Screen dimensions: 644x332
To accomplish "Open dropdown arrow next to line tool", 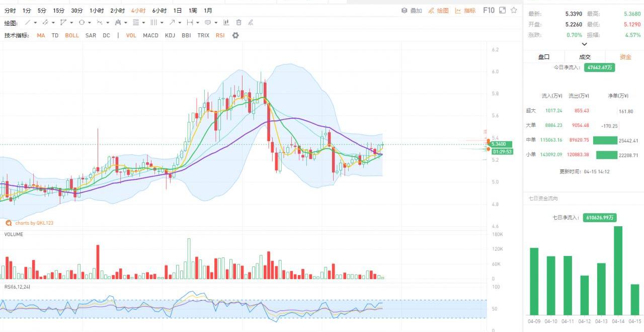I will [35, 23].
